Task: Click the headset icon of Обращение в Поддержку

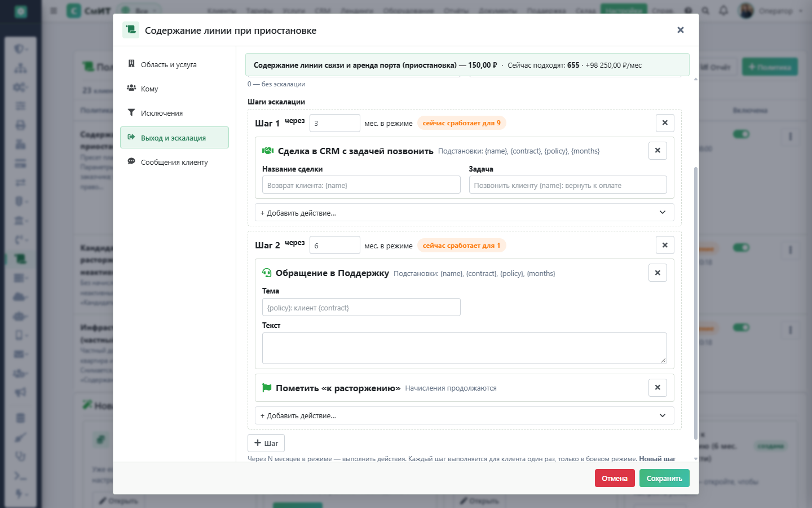Action: (x=267, y=273)
